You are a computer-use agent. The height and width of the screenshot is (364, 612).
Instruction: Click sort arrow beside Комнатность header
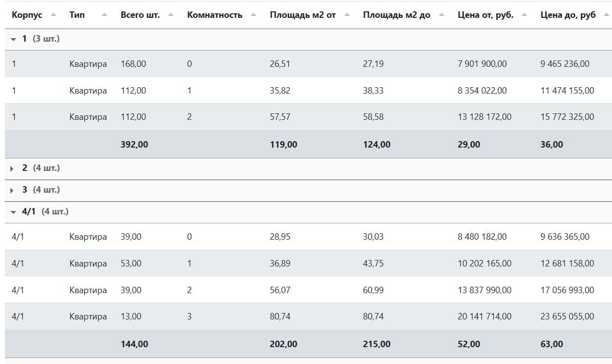[x=254, y=15]
